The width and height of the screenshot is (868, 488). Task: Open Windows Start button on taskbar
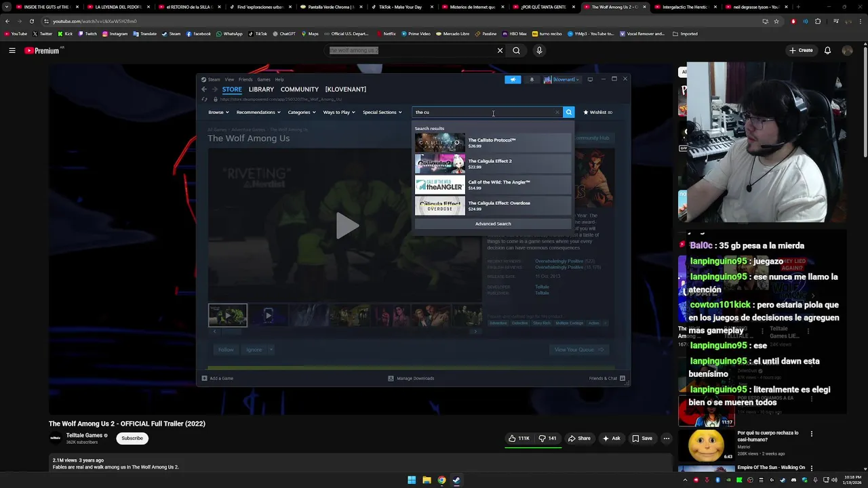click(412, 481)
